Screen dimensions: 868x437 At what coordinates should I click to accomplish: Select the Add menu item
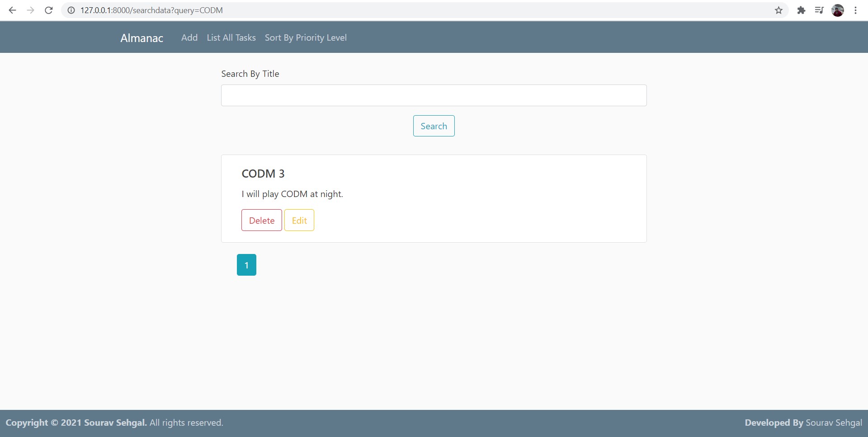(x=189, y=38)
